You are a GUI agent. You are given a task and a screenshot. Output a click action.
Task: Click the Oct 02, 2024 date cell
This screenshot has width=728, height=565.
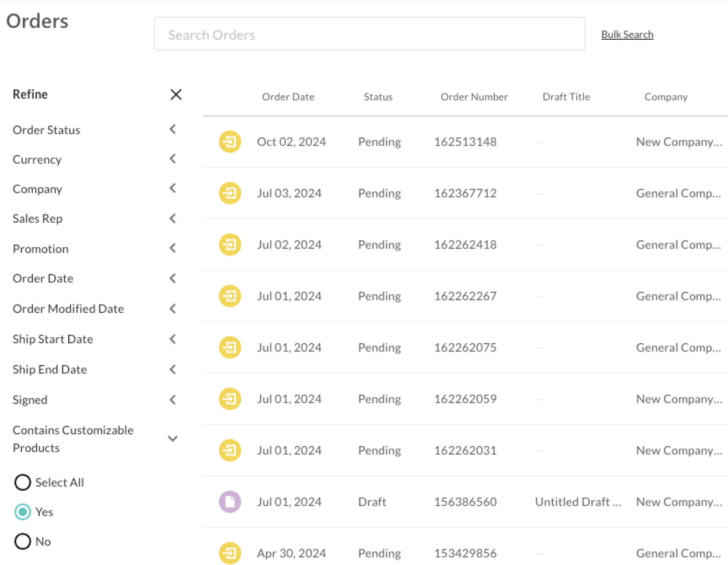coord(292,142)
